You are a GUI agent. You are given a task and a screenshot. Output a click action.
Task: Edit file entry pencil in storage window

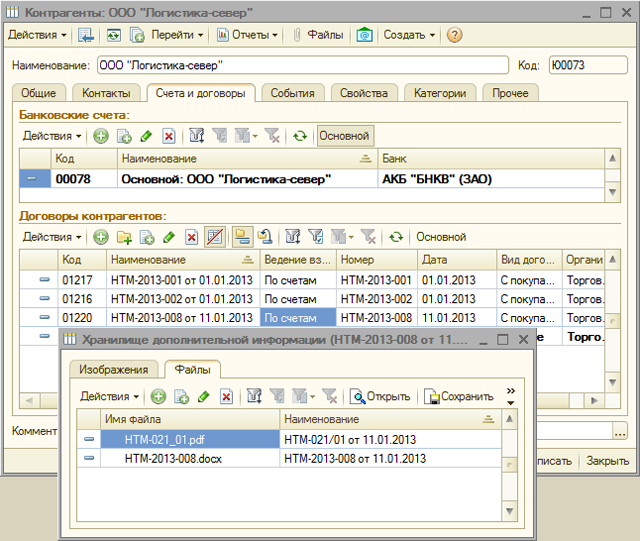coord(204,396)
